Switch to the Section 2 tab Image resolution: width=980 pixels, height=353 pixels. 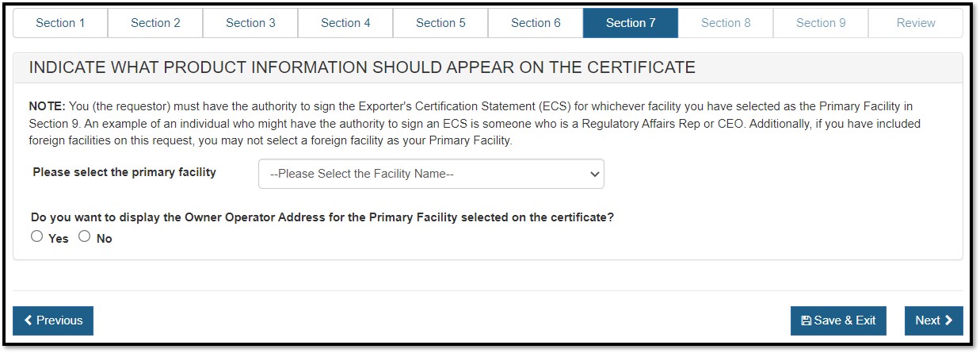(155, 23)
